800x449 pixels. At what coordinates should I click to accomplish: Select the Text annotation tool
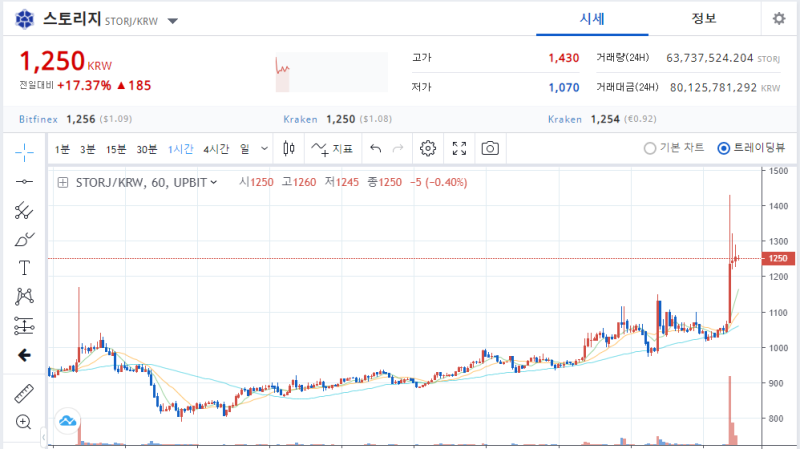tap(24, 268)
